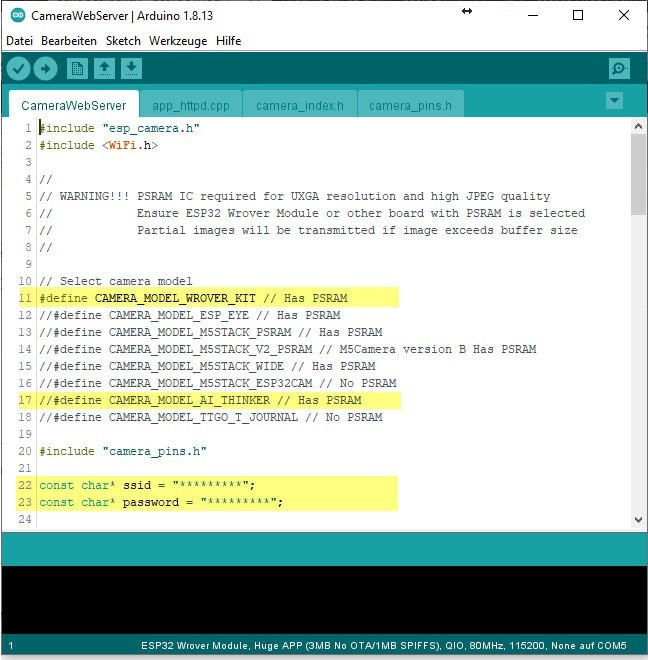Open a sketch with the Open icon

[x=104, y=68]
